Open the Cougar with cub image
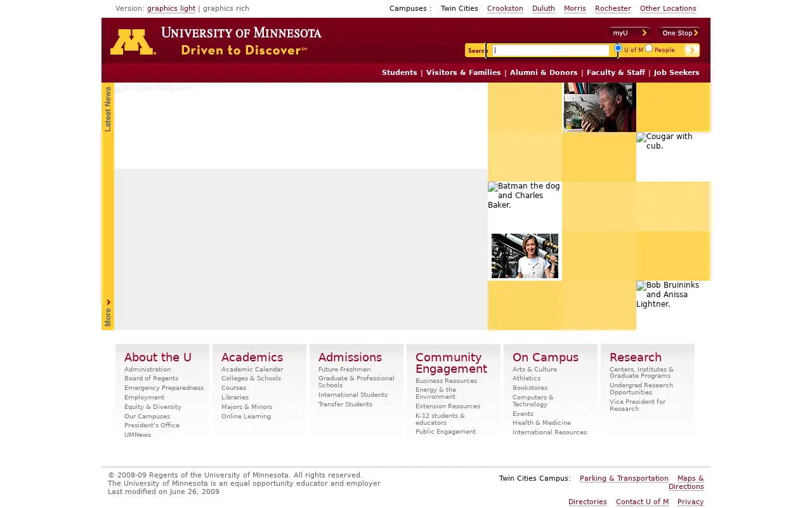812x508 pixels. coord(673,157)
